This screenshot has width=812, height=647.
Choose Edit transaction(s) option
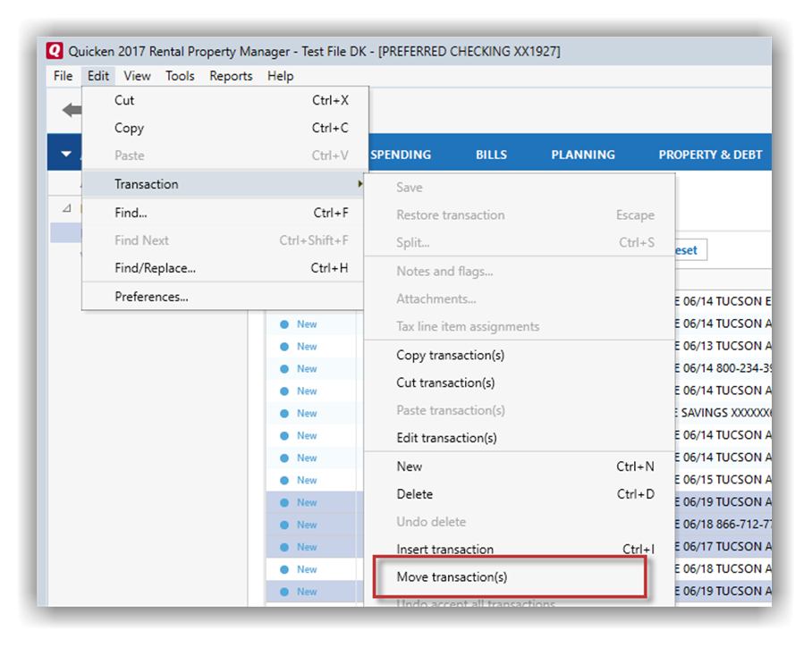(x=446, y=438)
